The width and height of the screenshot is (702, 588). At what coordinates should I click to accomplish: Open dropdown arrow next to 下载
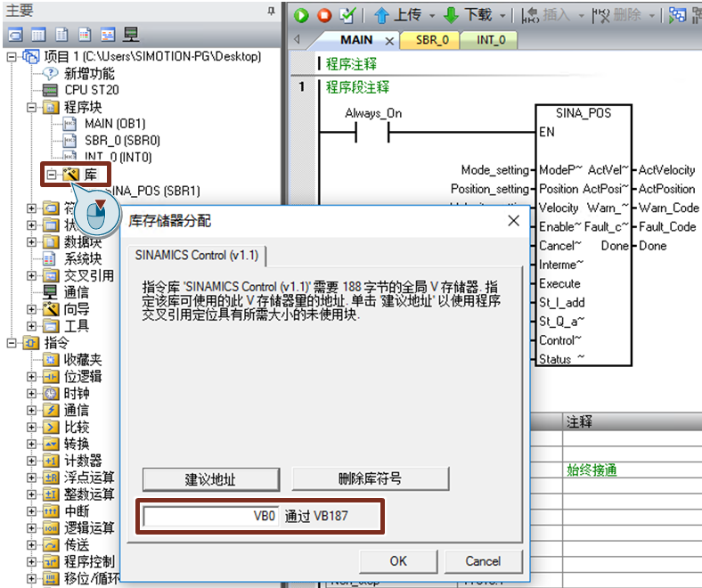pyautogui.click(x=502, y=16)
